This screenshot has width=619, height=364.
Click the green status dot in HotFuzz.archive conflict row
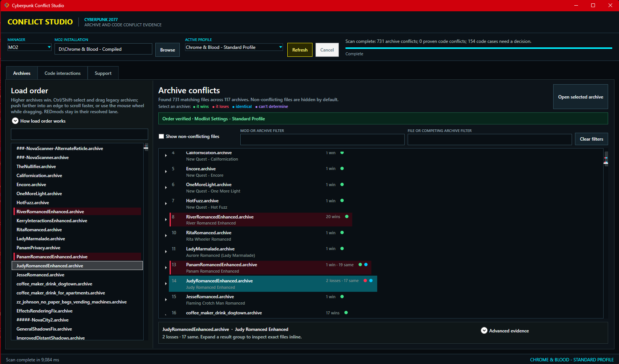pyautogui.click(x=342, y=200)
